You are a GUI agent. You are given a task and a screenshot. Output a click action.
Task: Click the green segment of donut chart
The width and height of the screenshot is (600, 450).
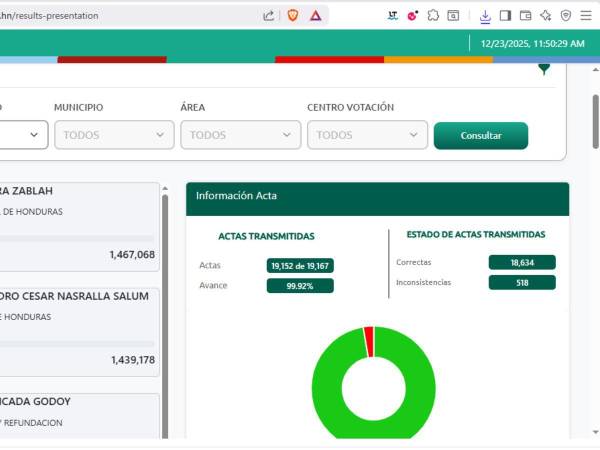pyautogui.click(x=421, y=388)
